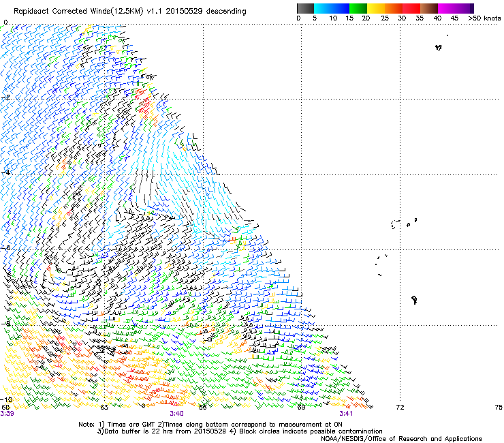Click the purple '3:41' swath time
The image size is (504, 443).
click(x=346, y=414)
